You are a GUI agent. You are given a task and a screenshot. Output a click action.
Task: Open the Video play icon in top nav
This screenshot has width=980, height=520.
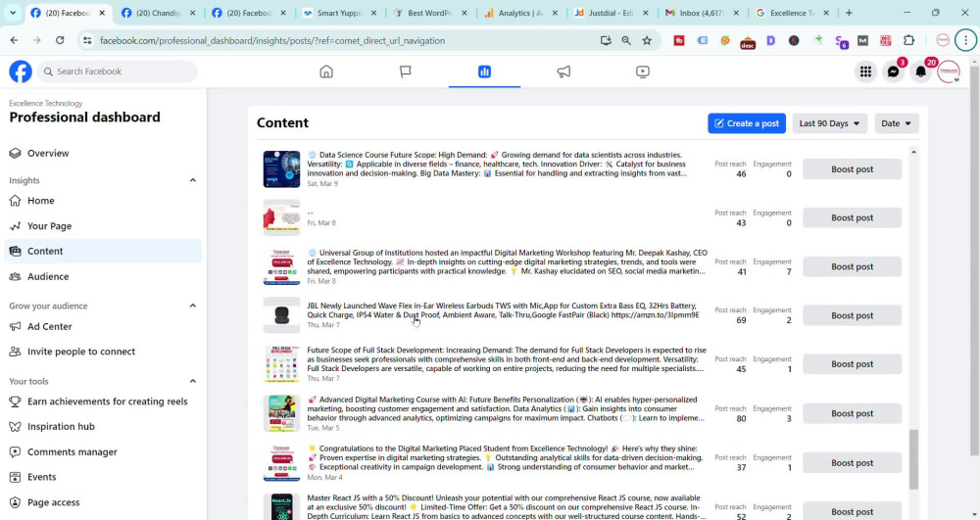[x=643, y=71]
